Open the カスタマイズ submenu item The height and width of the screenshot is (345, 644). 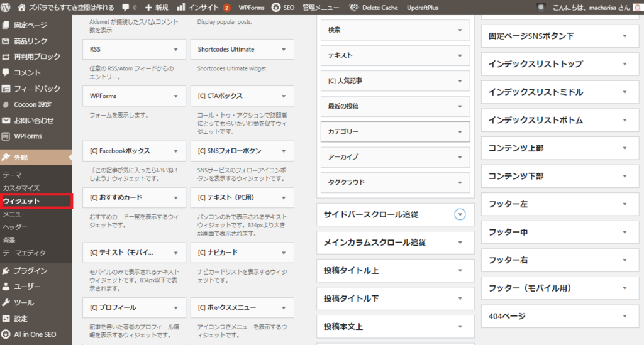[21, 188]
